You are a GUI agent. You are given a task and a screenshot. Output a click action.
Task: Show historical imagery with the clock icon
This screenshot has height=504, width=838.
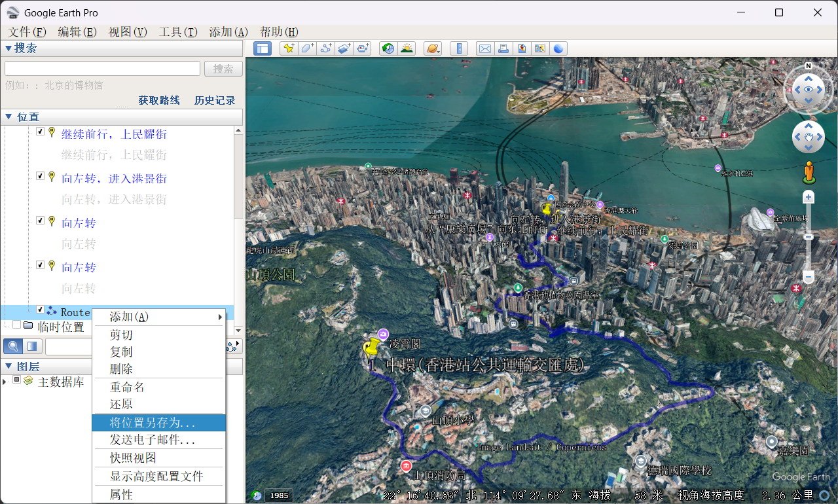tap(388, 48)
